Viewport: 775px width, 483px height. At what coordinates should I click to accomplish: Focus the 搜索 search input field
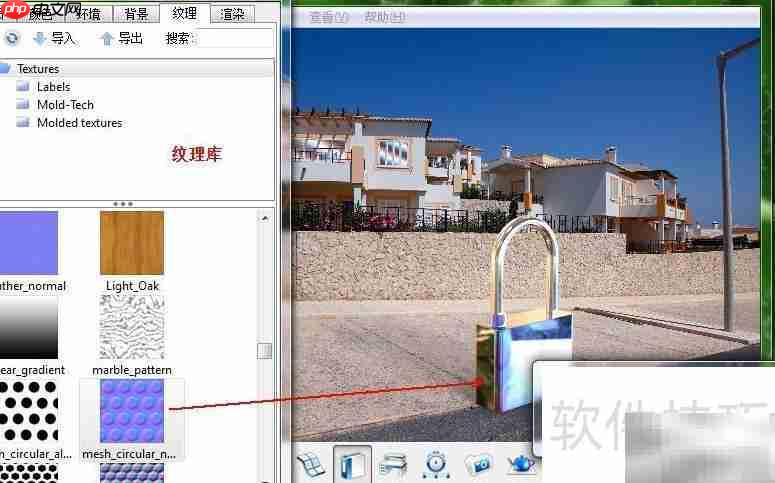point(234,38)
